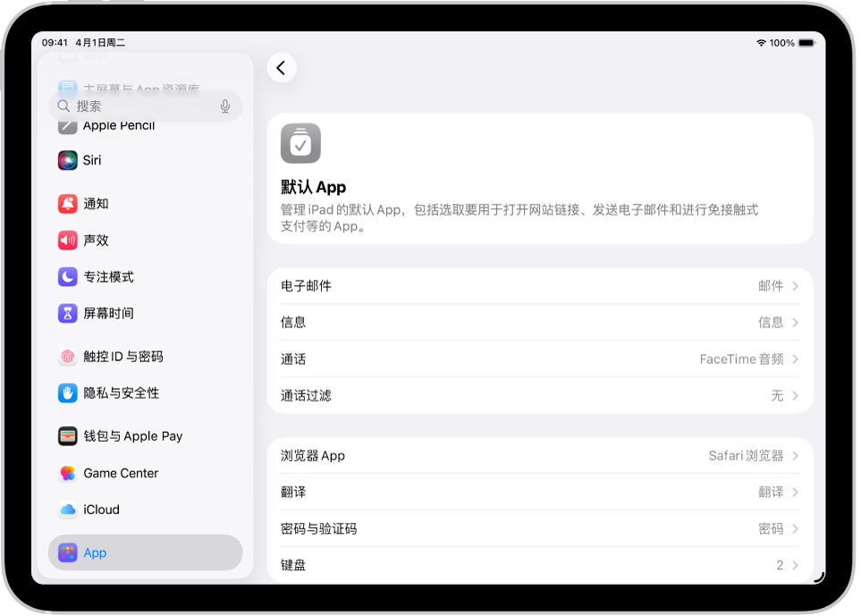
Task: Open 密码与验证码 settings row
Action: point(539,527)
